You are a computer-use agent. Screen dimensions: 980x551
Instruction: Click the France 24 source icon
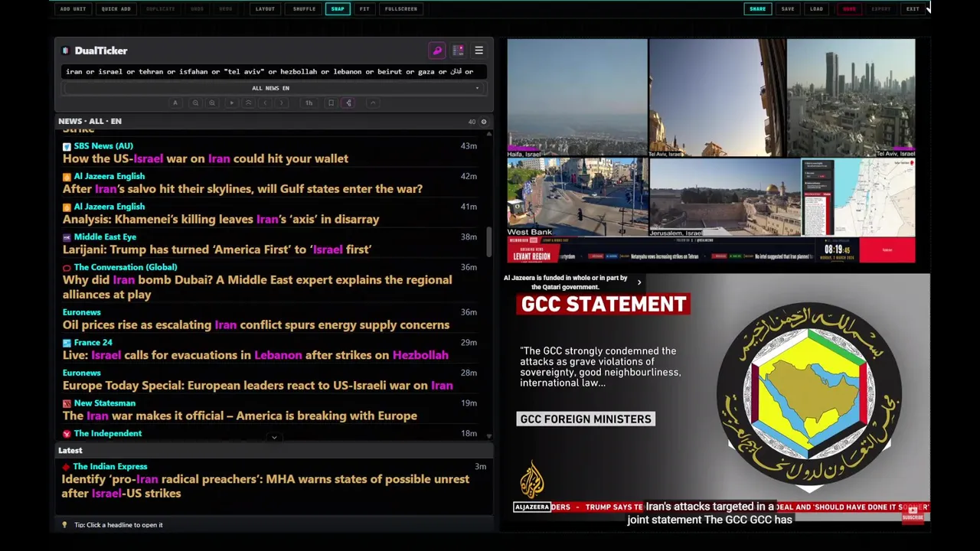click(67, 343)
